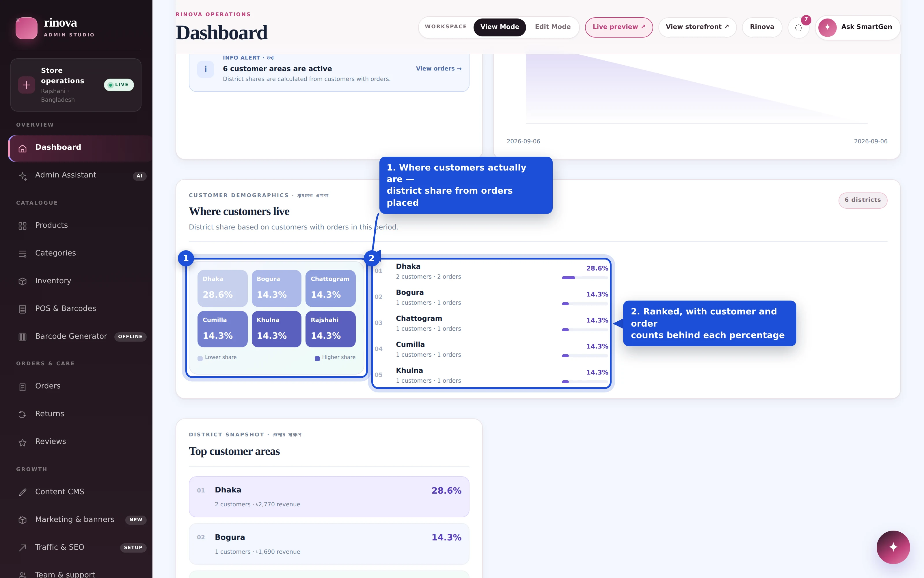Screen dimensions: 924x578
Task: Select the Dhaka 28.6% heatmap tile
Action: tap(222, 288)
